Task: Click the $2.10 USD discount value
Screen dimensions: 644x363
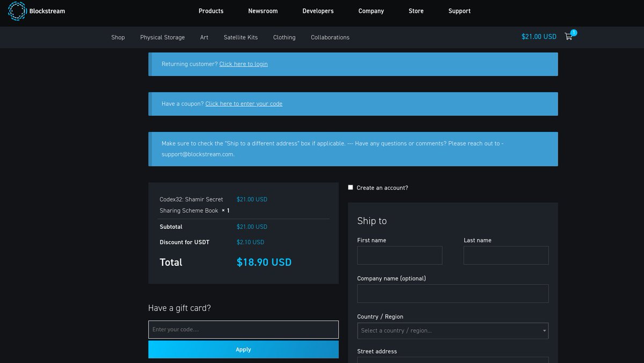Action: (x=251, y=242)
